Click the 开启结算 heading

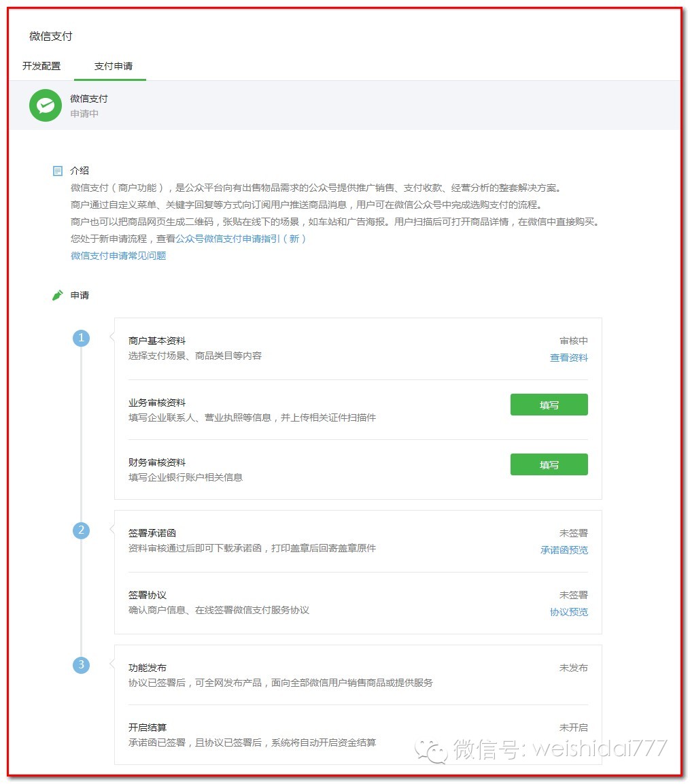(148, 728)
